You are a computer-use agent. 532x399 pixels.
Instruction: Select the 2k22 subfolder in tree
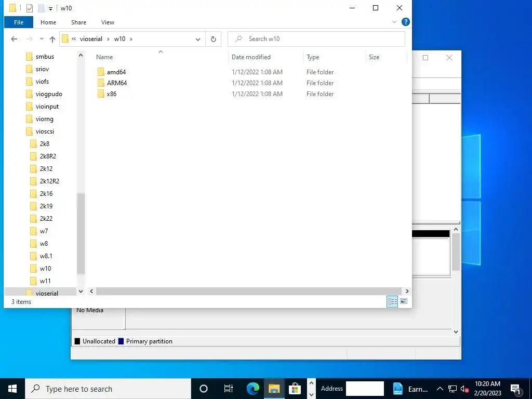click(x=46, y=219)
